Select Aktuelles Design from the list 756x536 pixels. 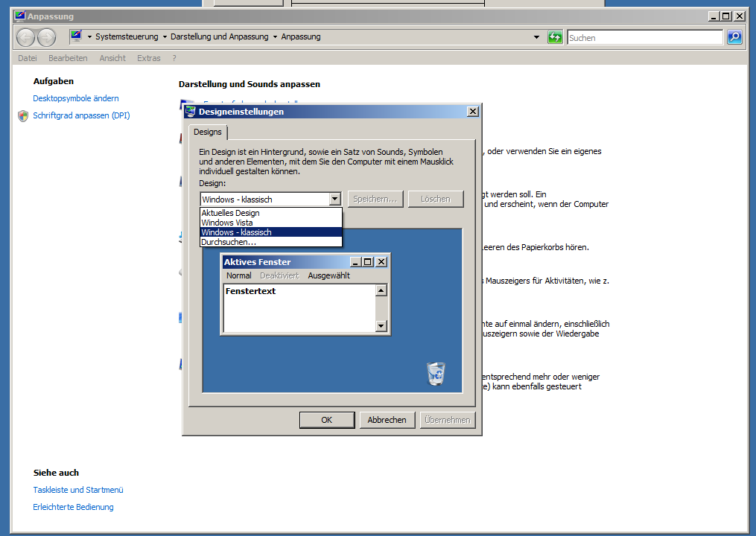271,213
